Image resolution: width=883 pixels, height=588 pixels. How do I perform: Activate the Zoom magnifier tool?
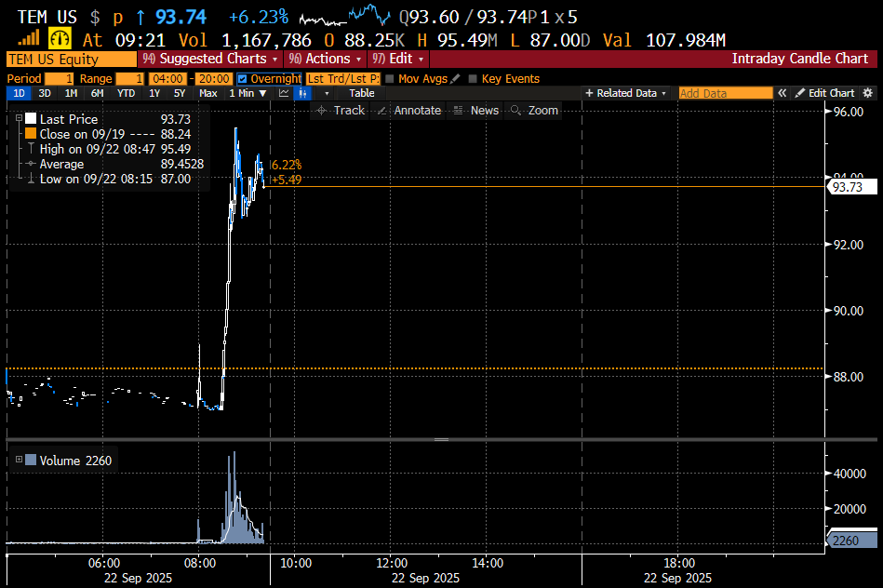pos(534,111)
